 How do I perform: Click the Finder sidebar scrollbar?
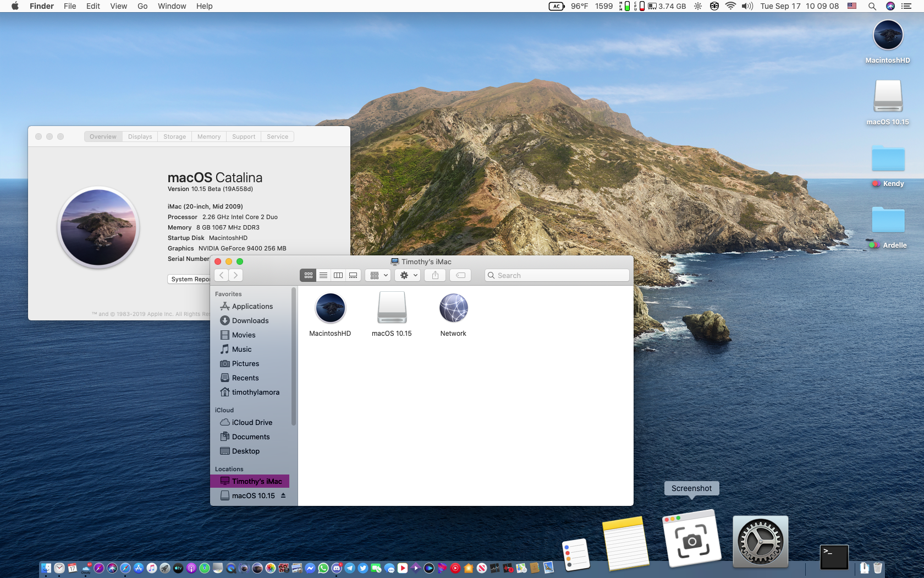(x=294, y=357)
